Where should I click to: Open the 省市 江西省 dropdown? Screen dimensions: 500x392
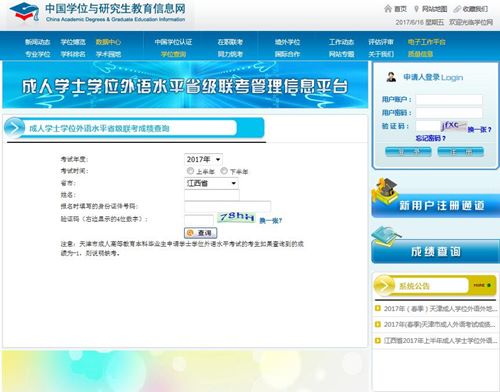[x=211, y=183]
